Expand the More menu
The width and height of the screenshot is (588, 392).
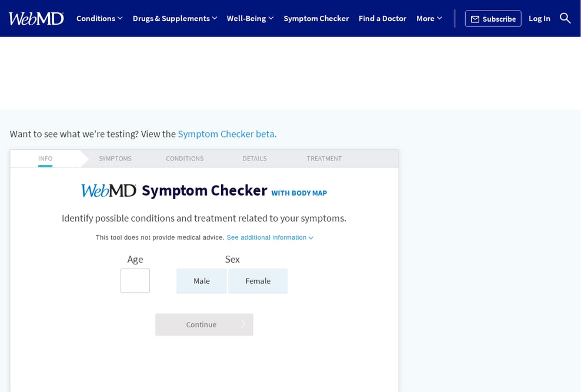429,18
